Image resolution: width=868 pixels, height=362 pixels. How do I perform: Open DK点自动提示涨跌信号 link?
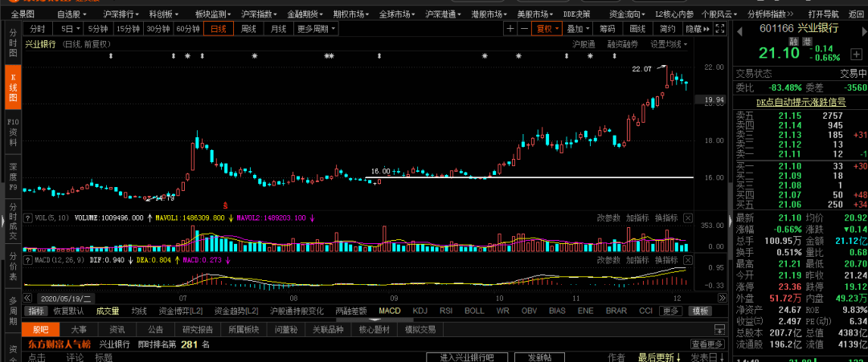801,102
